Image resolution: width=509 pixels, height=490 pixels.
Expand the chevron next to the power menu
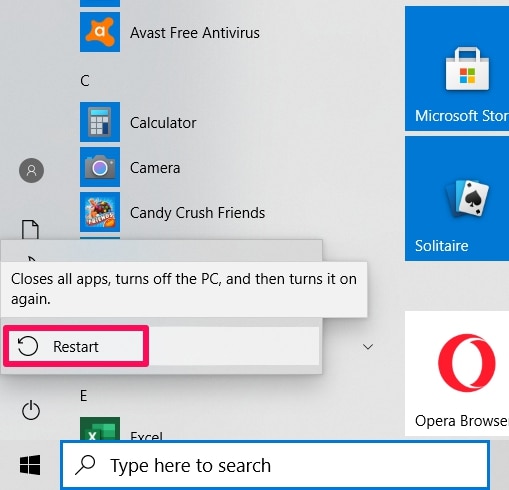coord(368,347)
